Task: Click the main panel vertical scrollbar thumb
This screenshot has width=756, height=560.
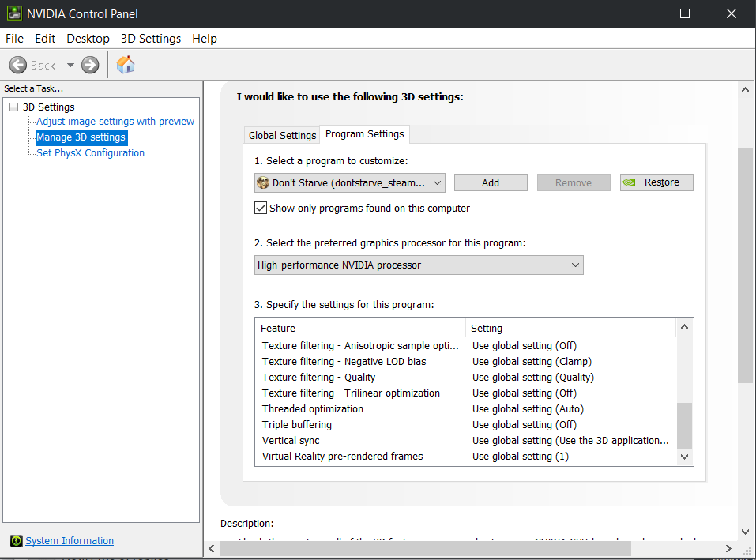Action: tap(745, 266)
